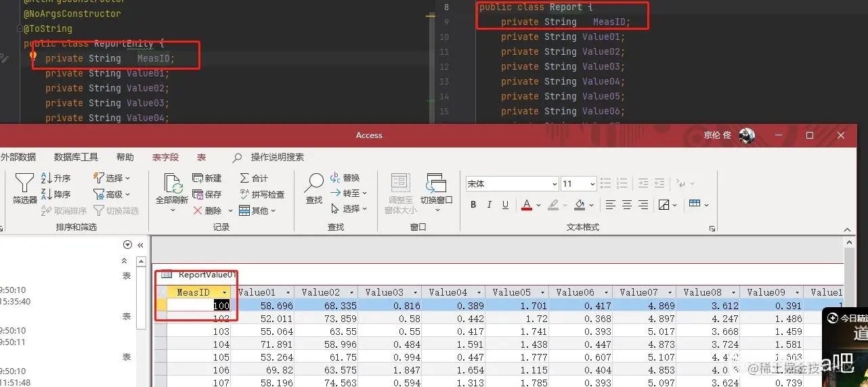Open the 选择 filter selection dropdown
Viewport: 868px width, 387px height.
click(112, 178)
